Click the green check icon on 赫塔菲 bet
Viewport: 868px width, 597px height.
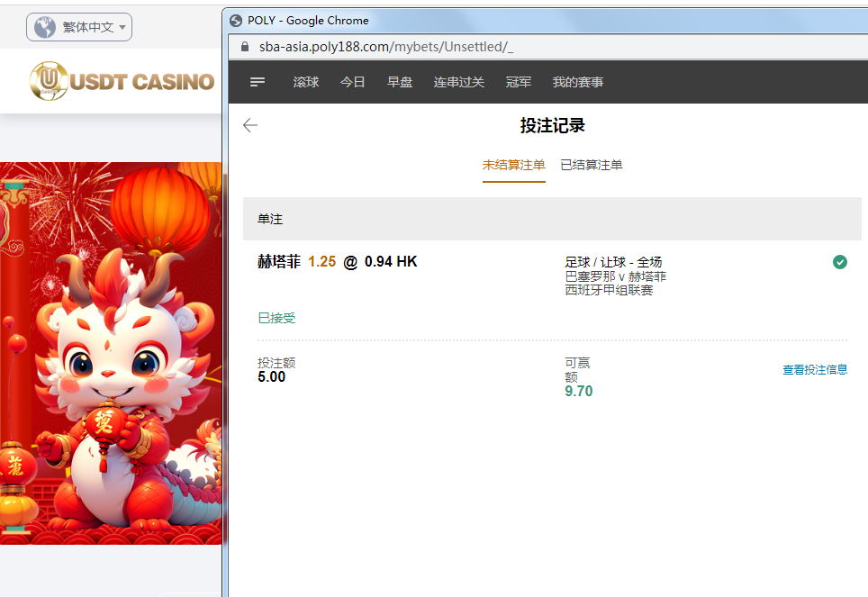(x=840, y=262)
